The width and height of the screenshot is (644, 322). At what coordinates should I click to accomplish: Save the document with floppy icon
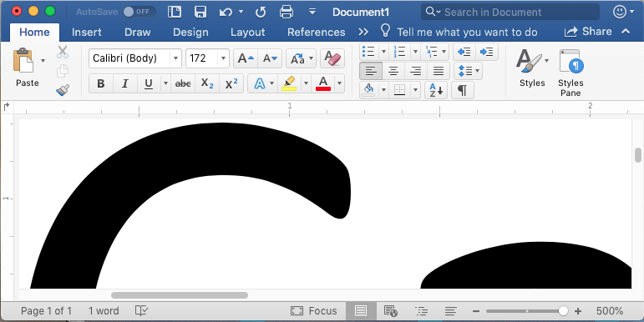200,12
